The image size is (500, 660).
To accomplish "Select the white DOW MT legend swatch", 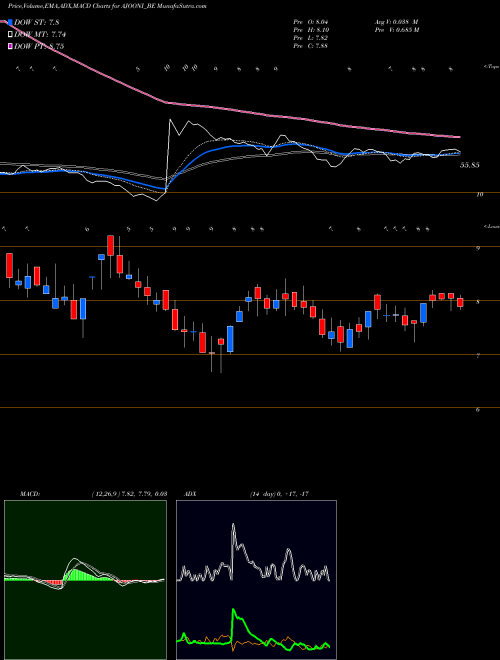I will pos(10,34).
